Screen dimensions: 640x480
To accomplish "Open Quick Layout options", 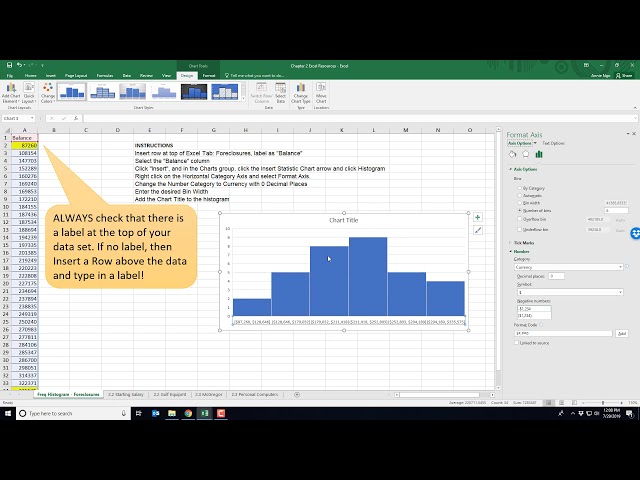I will (29, 93).
